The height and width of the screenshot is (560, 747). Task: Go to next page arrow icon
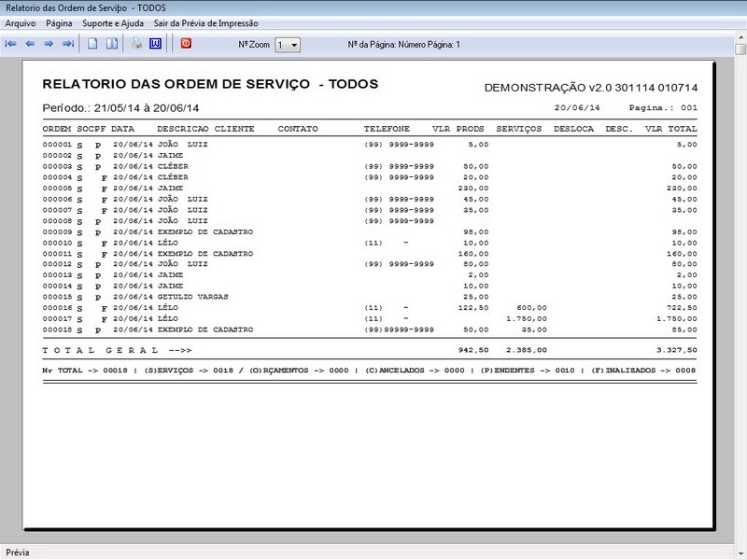pos(49,44)
